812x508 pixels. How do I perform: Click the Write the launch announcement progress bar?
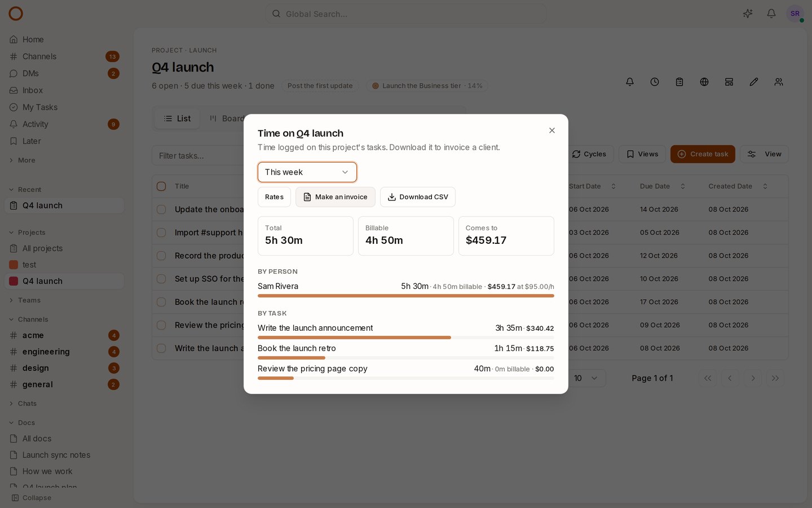pyautogui.click(x=406, y=338)
